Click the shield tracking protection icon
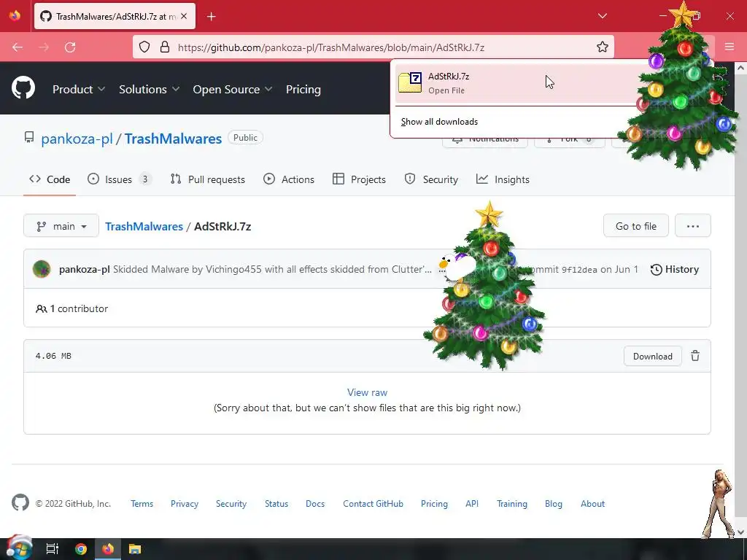This screenshot has height=560, width=747. click(x=144, y=47)
